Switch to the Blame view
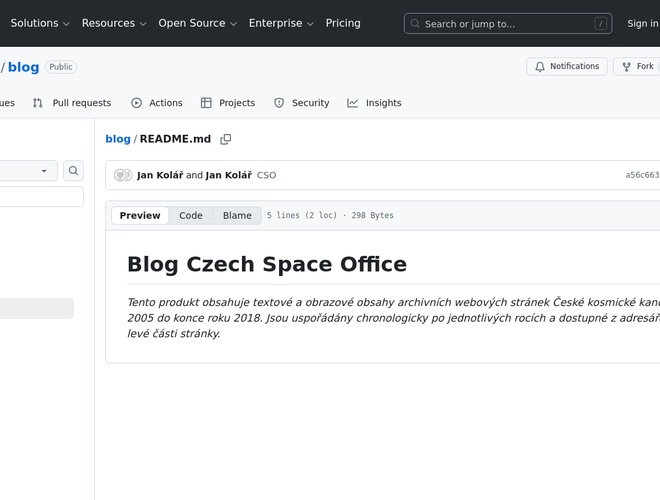 237,216
